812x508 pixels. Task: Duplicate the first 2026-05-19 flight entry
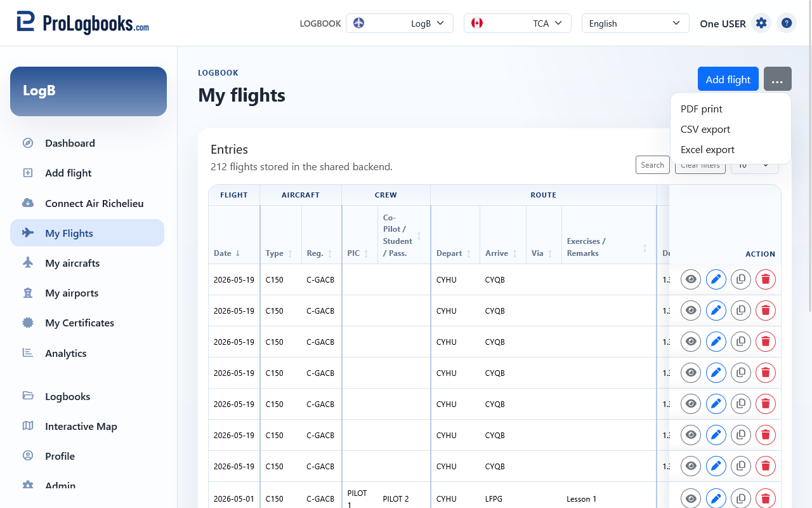(741, 279)
